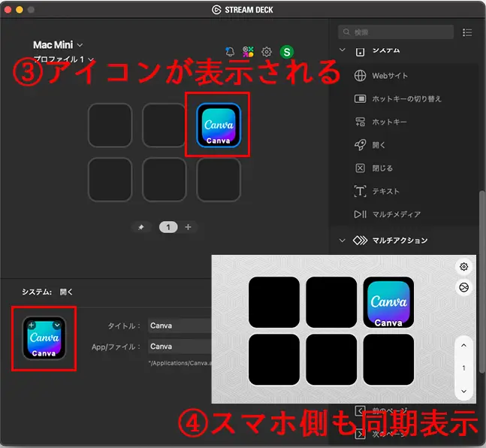486x448 pixels.
Task: Click the play/pause multimedia icon
Action: coord(360,214)
